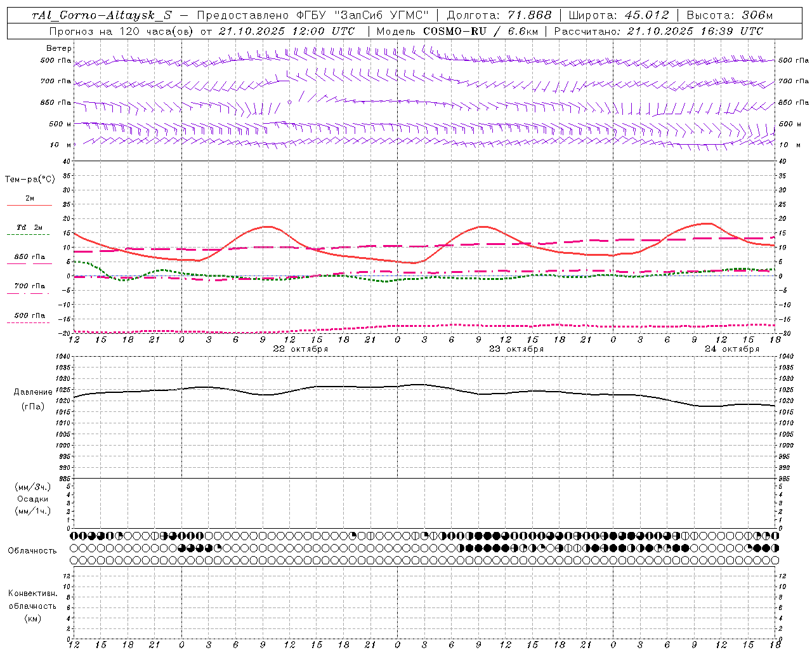Click the red 2м line sample in legend

[x=30, y=206]
